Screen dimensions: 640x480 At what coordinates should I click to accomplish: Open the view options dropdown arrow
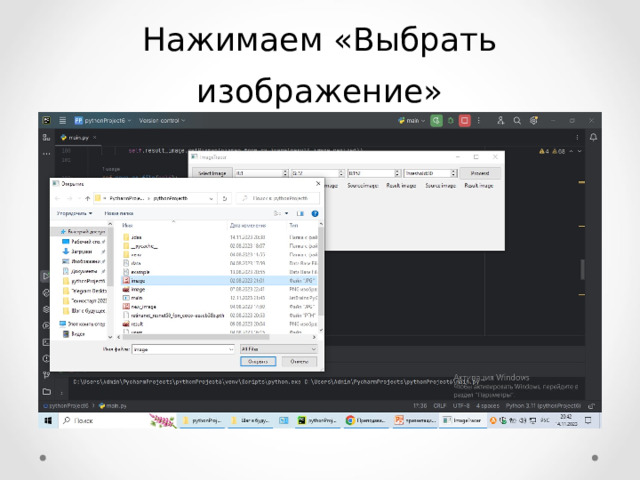coord(287,213)
